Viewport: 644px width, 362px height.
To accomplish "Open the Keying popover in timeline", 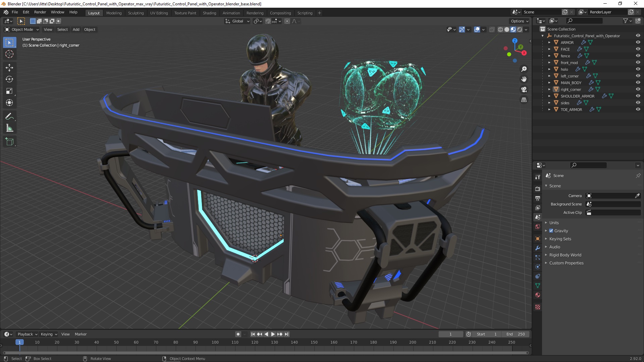I will pos(49,334).
